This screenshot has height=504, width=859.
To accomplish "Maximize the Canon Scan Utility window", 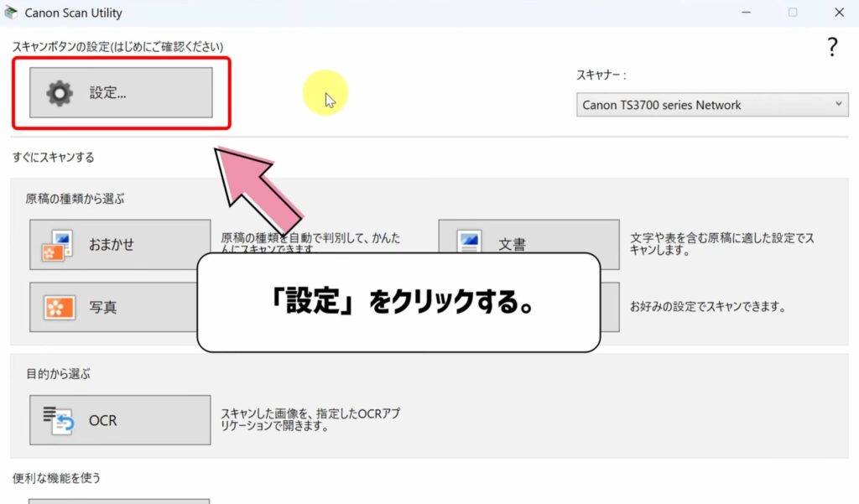I will pyautogui.click(x=791, y=13).
